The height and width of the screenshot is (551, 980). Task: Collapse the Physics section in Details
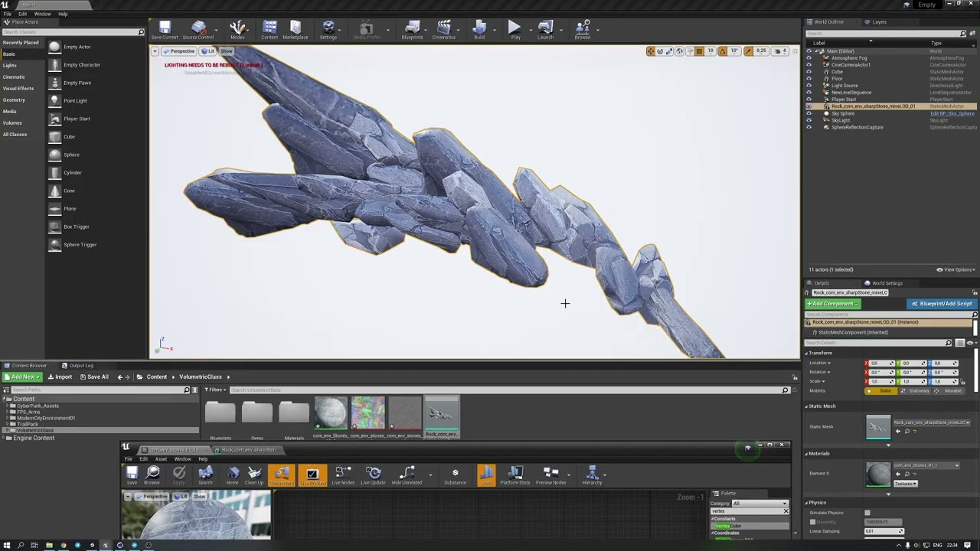806,503
